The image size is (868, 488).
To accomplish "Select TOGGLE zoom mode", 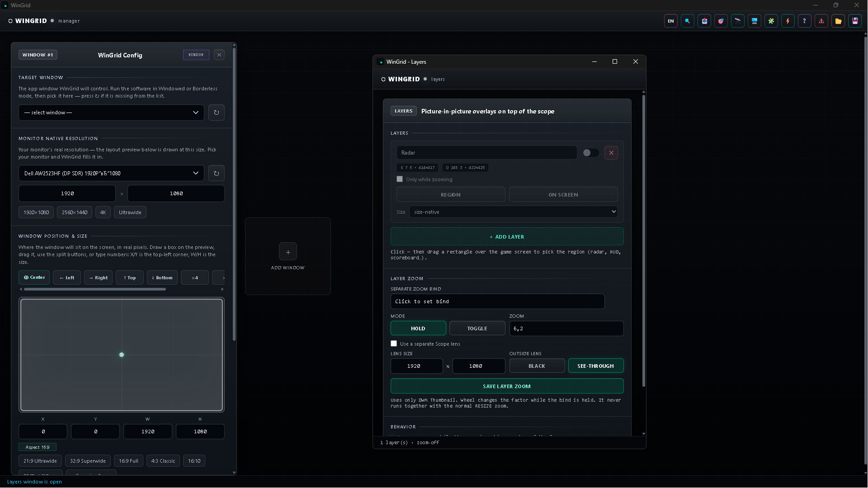I will click(x=477, y=328).
